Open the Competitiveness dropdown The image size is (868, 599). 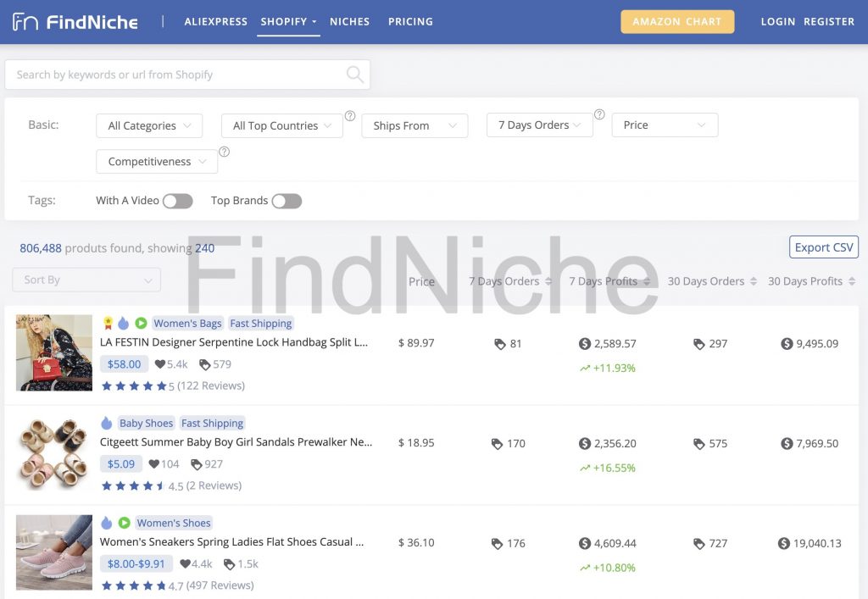point(157,162)
